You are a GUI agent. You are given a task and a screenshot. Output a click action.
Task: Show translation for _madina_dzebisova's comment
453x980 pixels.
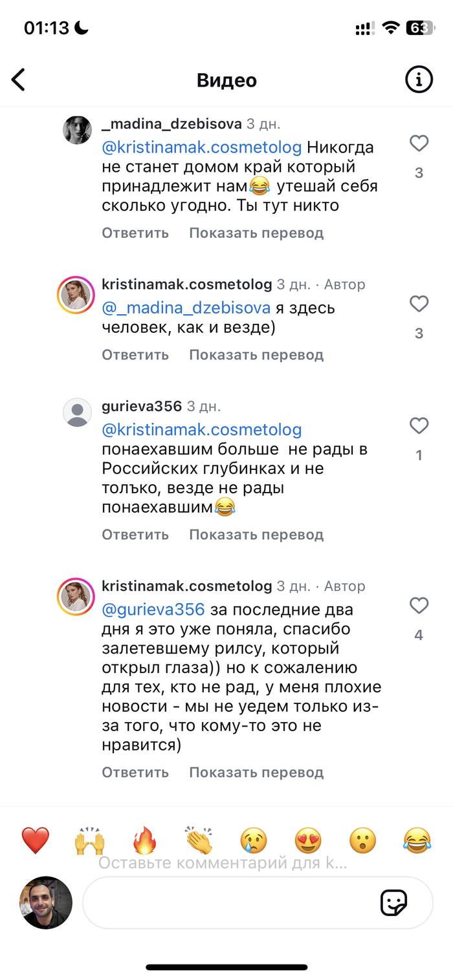point(256,233)
